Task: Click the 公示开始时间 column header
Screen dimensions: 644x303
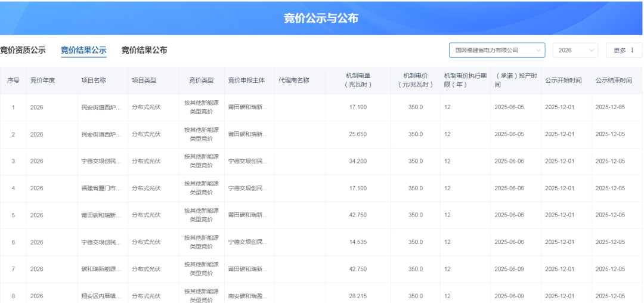Action: (563, 81)
